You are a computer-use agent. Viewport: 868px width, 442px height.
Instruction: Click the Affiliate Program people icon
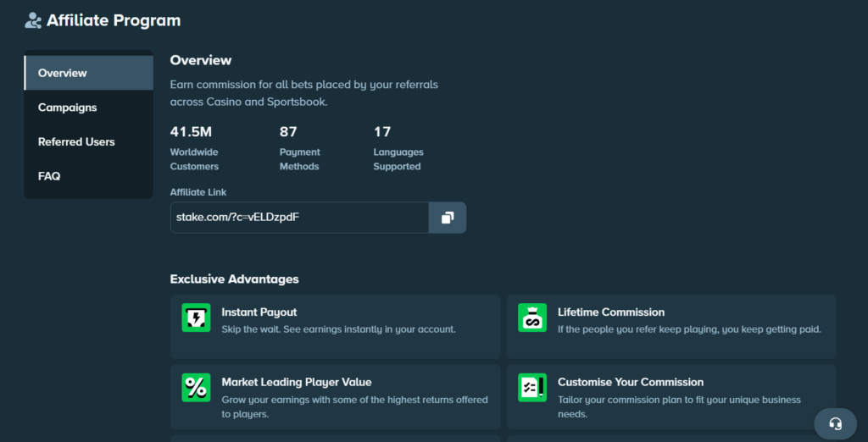click(x=33, y=21)
